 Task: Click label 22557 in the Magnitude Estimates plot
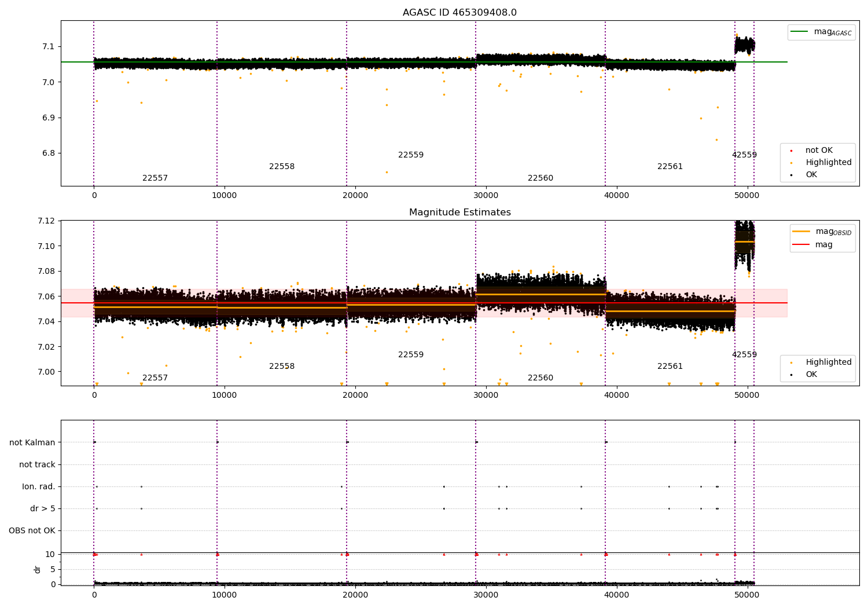tap(155, 378)
